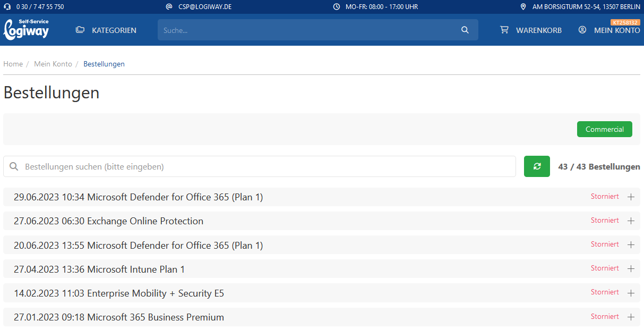
Task: Click the Mein Konto user icon
Action: pyautogui.click(x=582, y=30)
